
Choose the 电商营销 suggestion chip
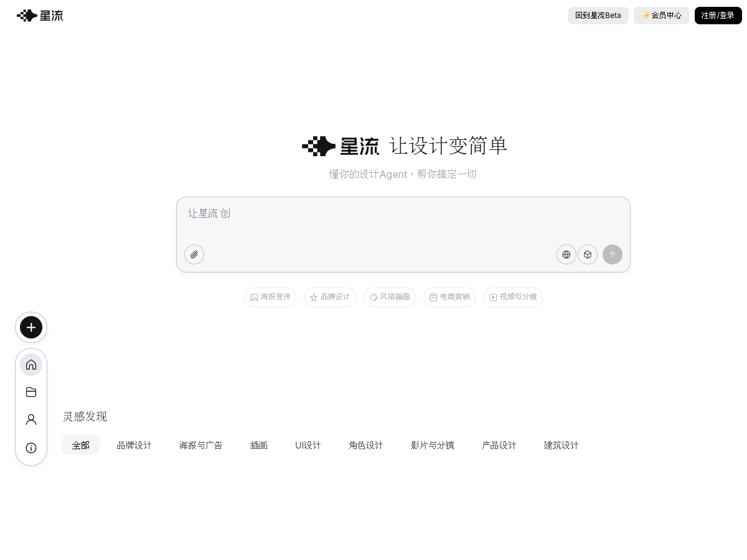click(x=449, y=297)
